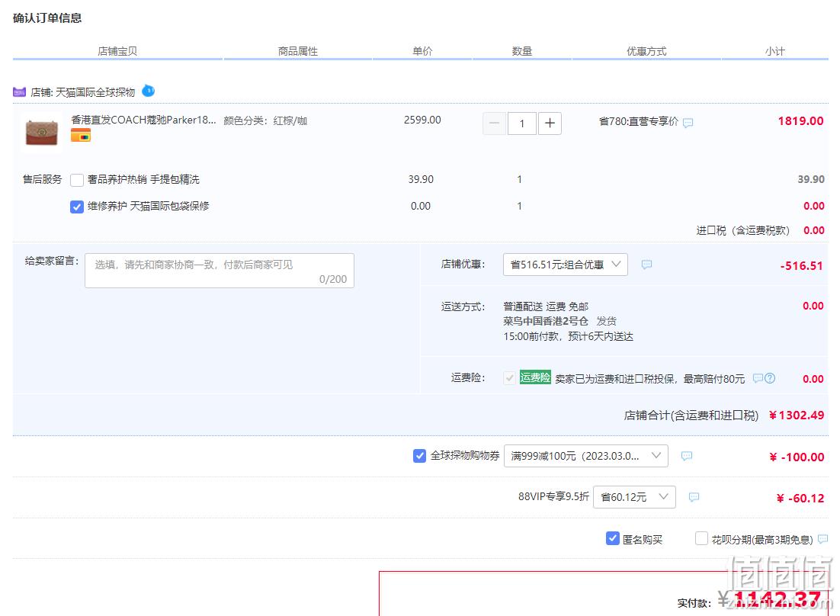The height and width of the screenshot is (616, 840).
Task: Click the 菜鸟中国香港2号仓 warehouse text
Action: [x=545, y=322]
